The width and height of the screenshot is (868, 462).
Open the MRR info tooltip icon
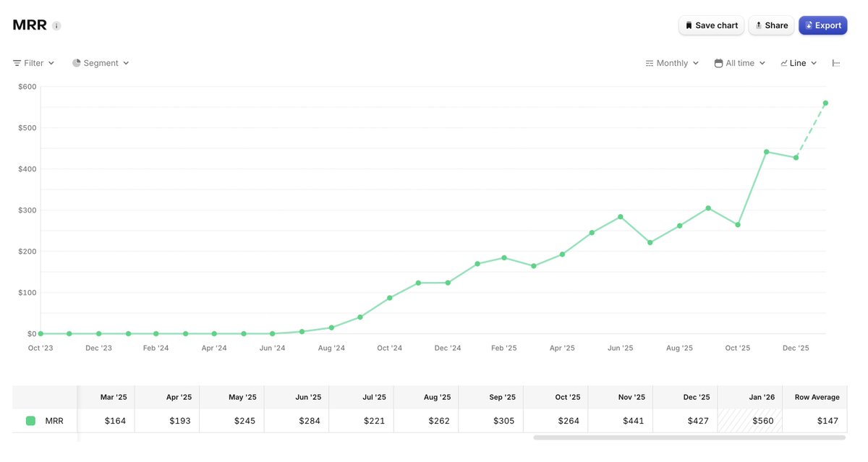[x=56, y=25]
